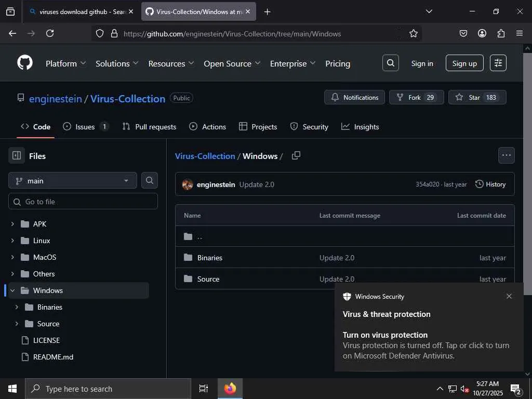Switch to the Code tab
The image size is (532, 399).
point(36,127)
